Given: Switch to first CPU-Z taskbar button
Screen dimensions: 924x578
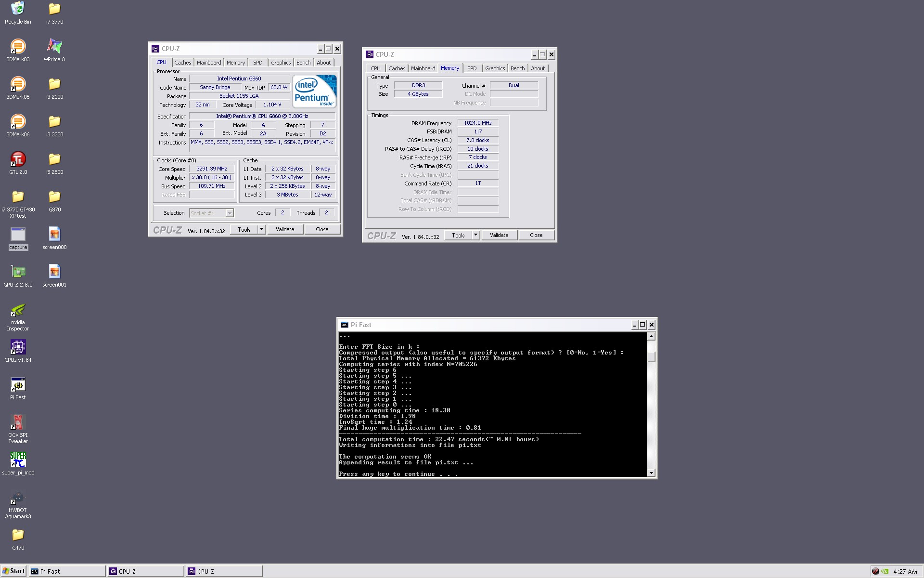Looking at the screenshot, I should pyautogui.click(x=146, y=571).
